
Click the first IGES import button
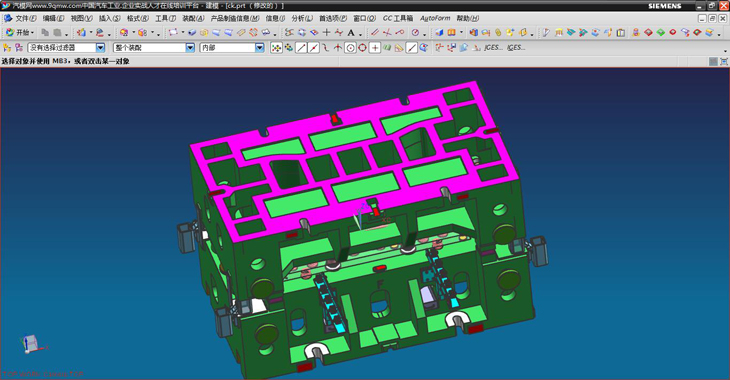tap(493, 48)
